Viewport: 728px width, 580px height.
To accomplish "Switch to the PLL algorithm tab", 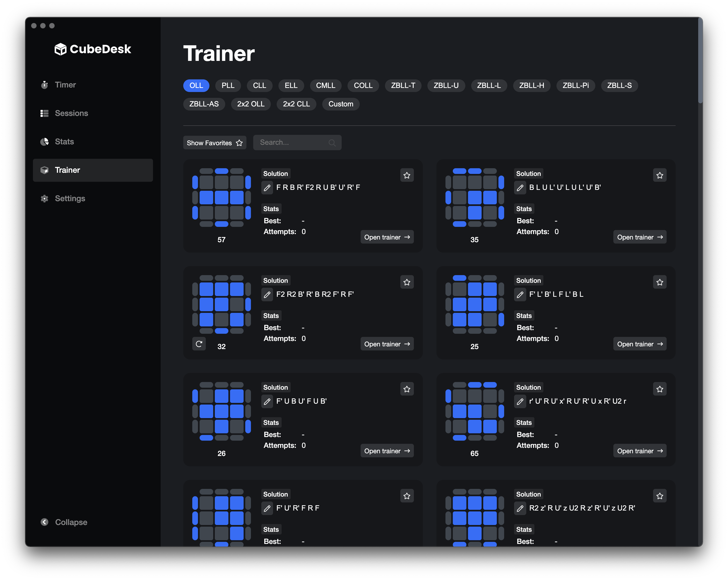I will 228,86.
